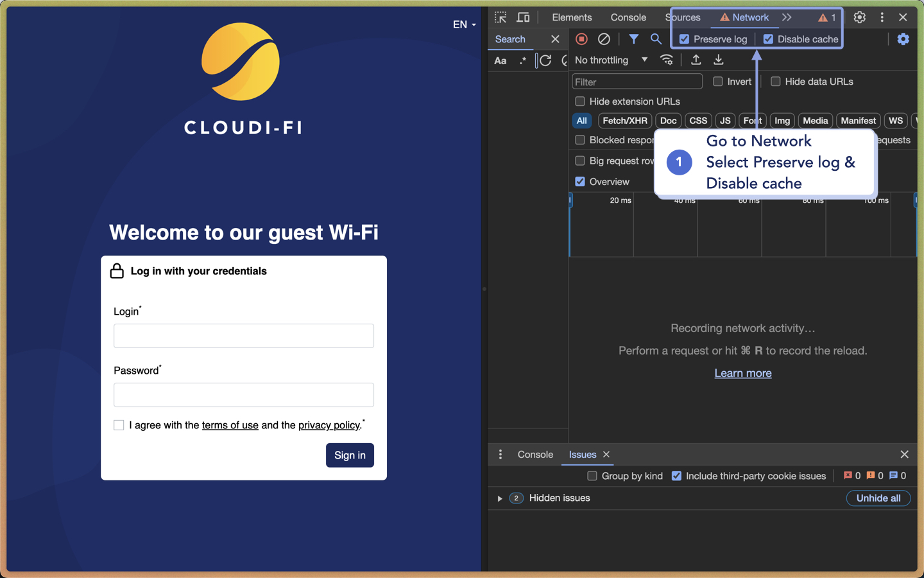924x578 pixels.
Task: Expand the Hidden issues row
Action: [500, 498]
